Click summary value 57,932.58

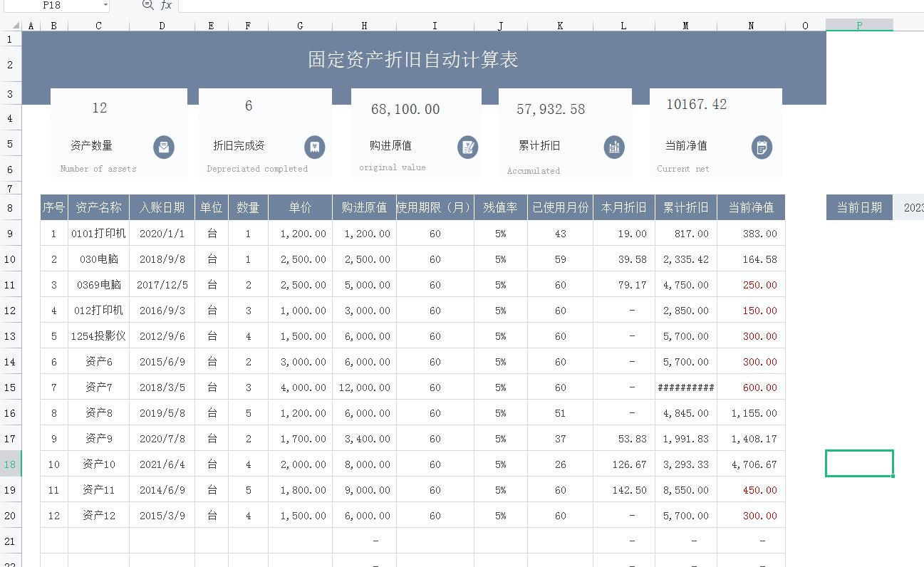click(551, 109)
